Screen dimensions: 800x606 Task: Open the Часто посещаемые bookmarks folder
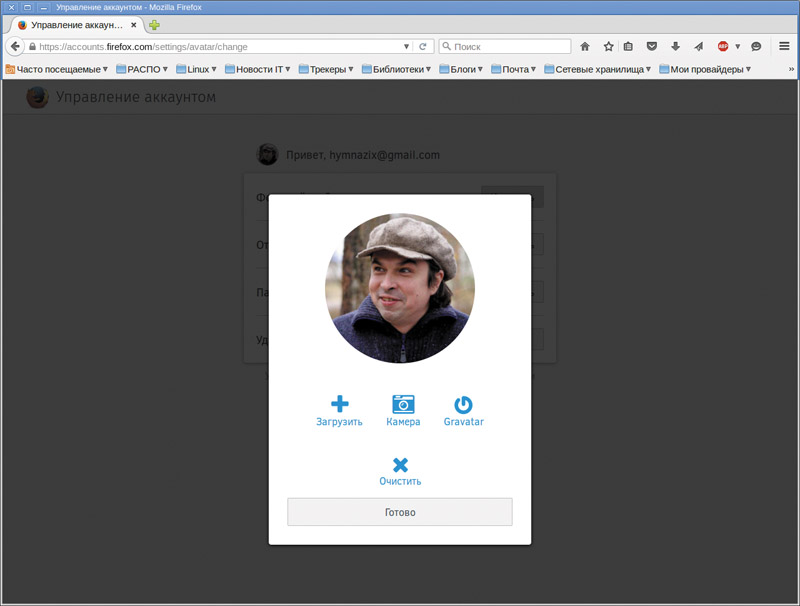click(56, 69)
